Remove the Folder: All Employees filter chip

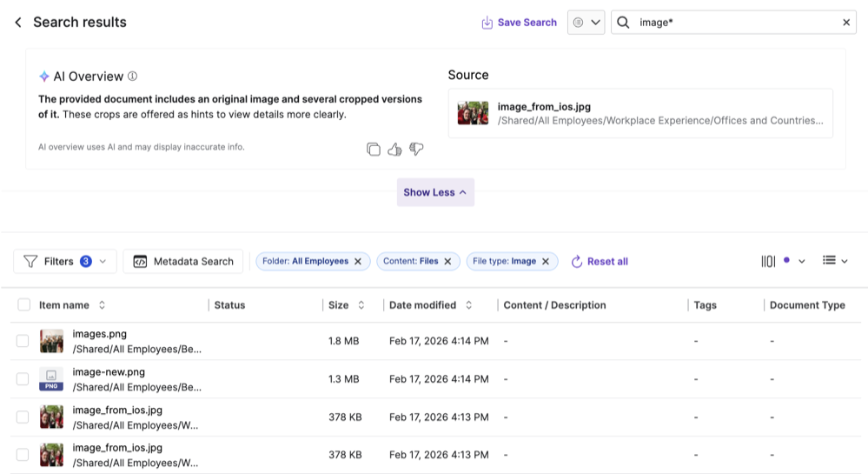tap(357, 261)
